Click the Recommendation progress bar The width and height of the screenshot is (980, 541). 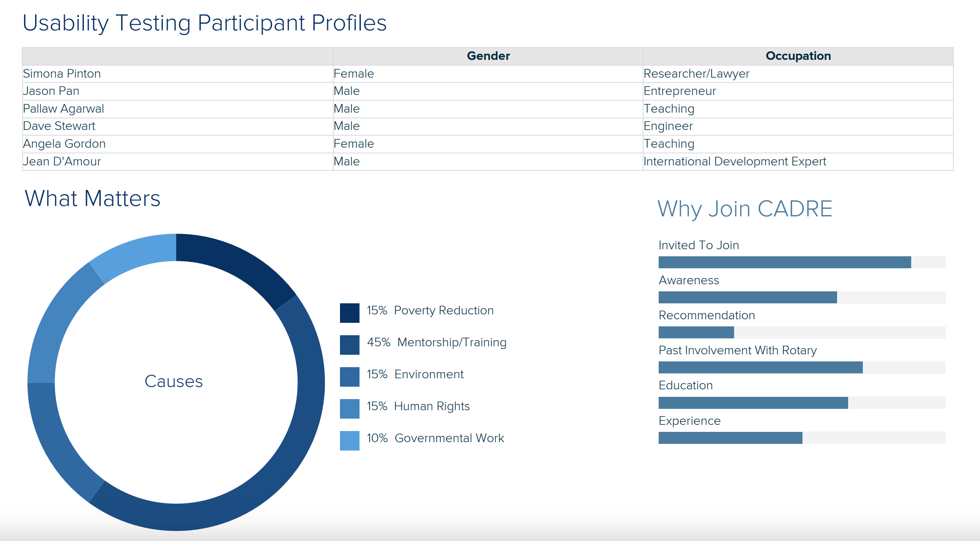[x=802, y=332]
